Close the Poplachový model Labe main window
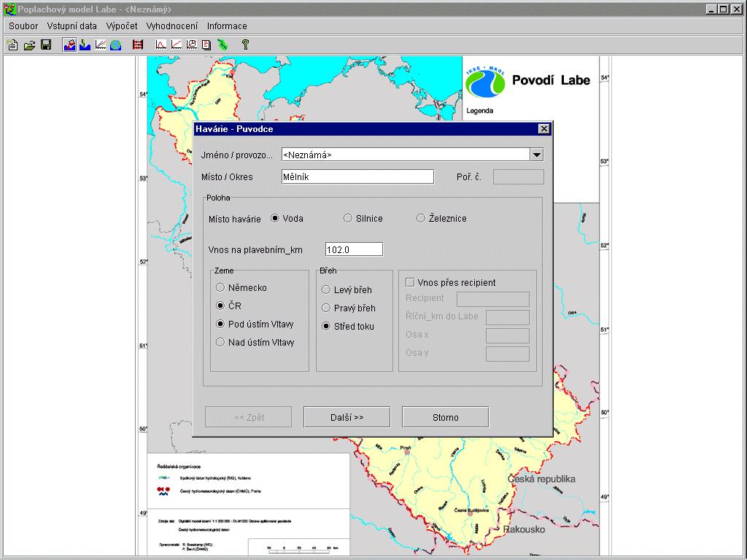 [736, 9]
